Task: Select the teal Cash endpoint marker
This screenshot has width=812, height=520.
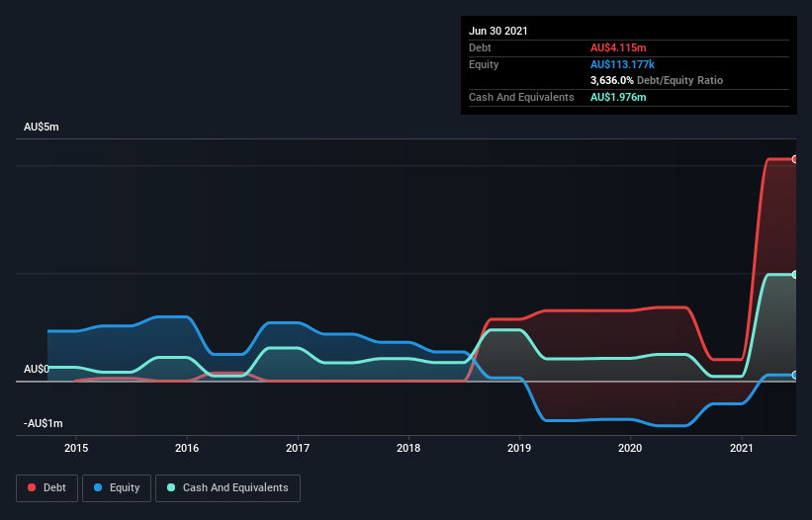Action: [795, 275]
